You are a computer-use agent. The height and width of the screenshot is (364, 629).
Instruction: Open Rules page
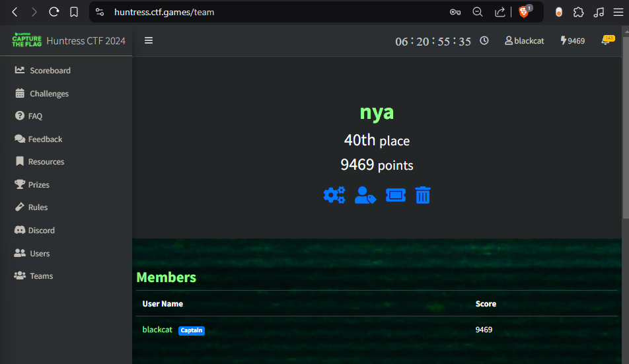(x=31, y=207)
